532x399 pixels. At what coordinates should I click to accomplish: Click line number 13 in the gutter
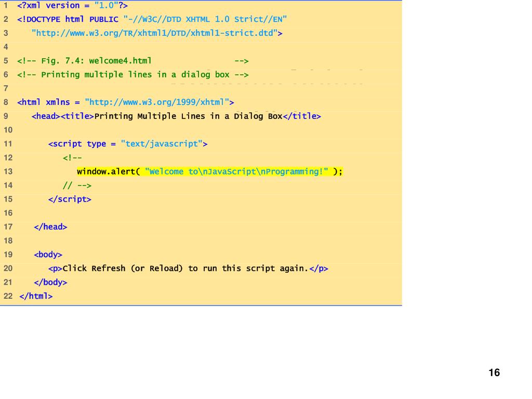pyautogui.click(x=8, y=171)
